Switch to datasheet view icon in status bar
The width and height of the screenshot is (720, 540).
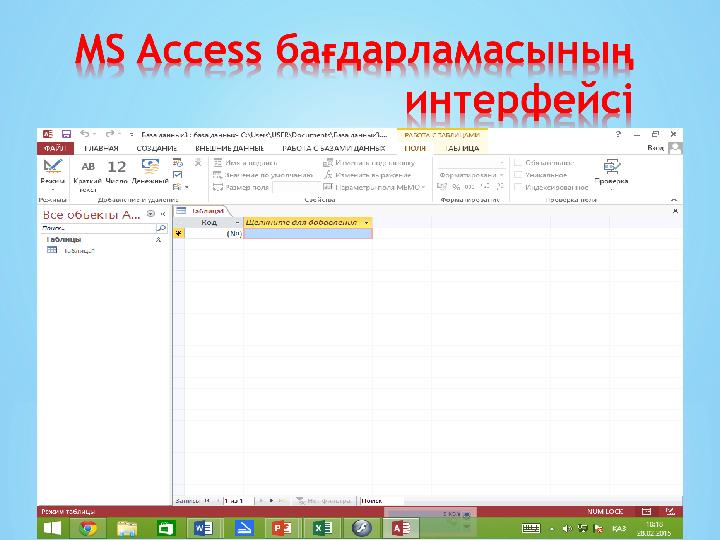(646, 512)
